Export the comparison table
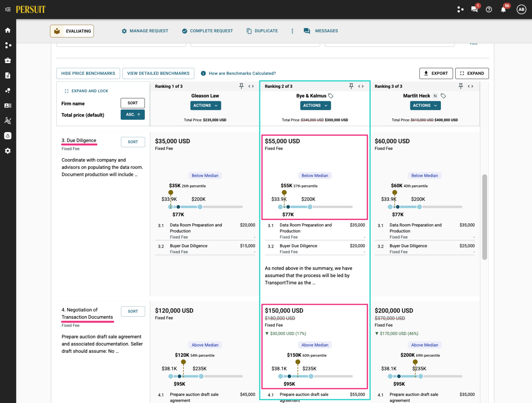This screenshot has width=532, height=403. pyautogui.click(x=436, y=73)
